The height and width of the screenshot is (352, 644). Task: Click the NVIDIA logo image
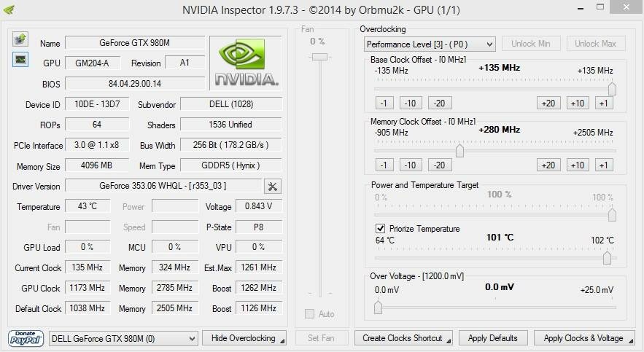246,63
